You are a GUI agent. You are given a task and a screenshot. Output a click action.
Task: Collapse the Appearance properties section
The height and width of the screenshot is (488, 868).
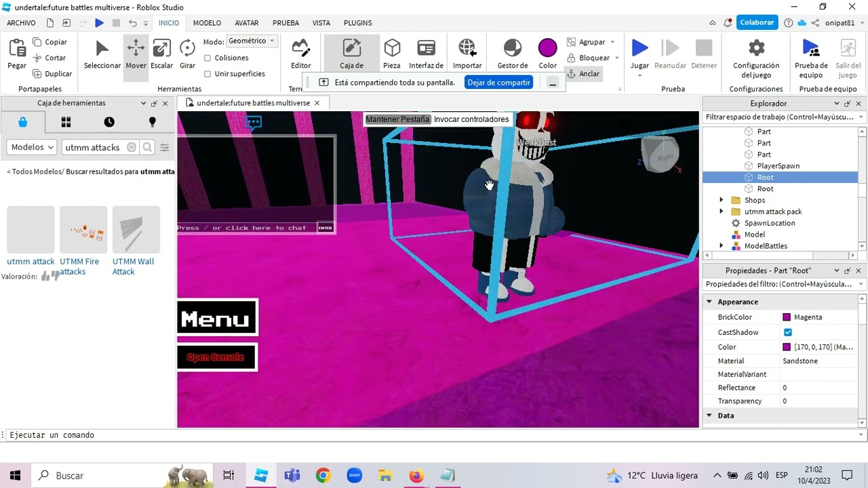click(x=709, y=302)
